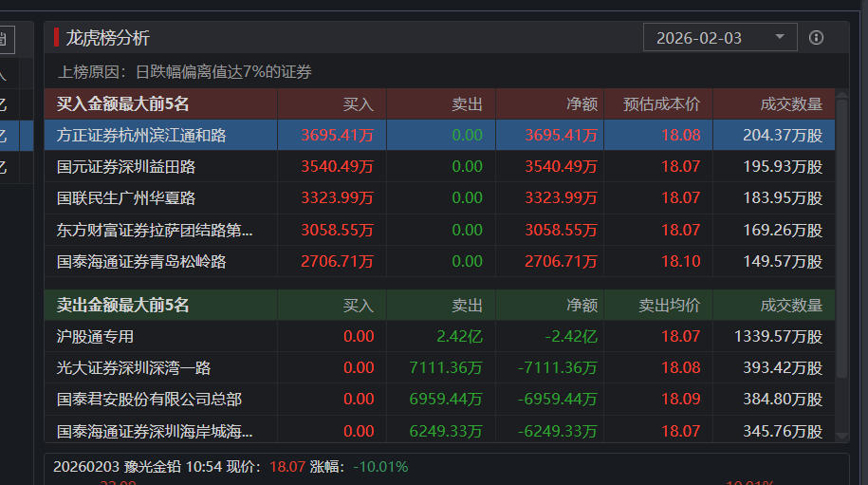Screen dimensions: 868x485
Task: Click the 卖出均价 column header
Action: 670,305
